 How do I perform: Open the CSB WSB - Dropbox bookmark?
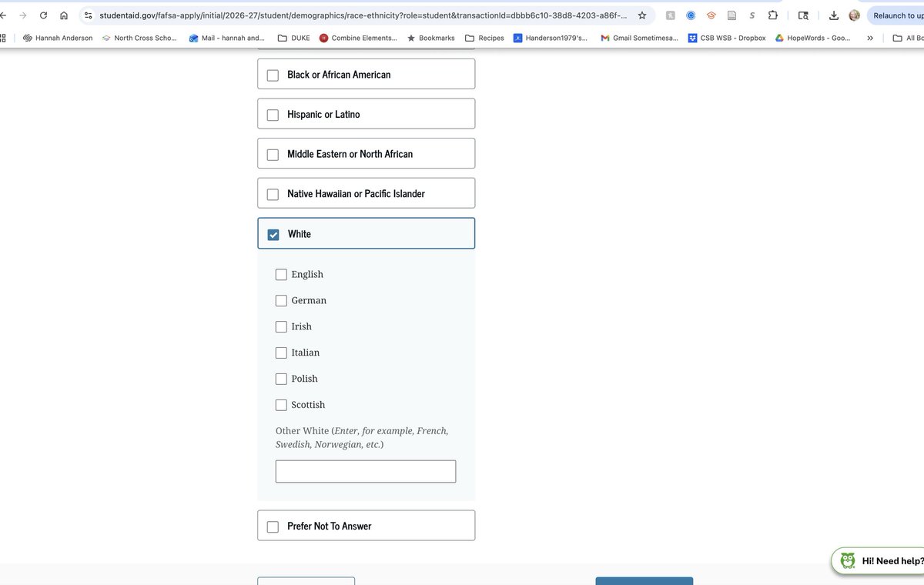tap(727, 38)
